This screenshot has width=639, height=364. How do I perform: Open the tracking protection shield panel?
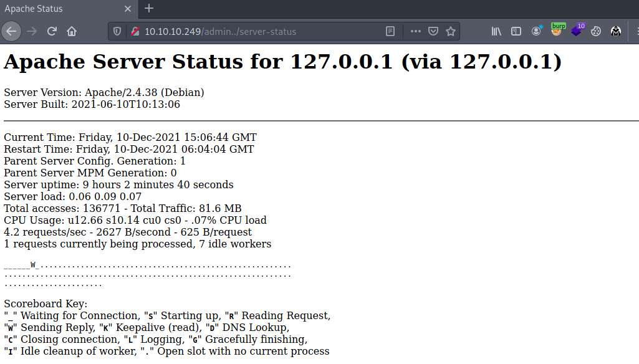[x=118, y=31]
